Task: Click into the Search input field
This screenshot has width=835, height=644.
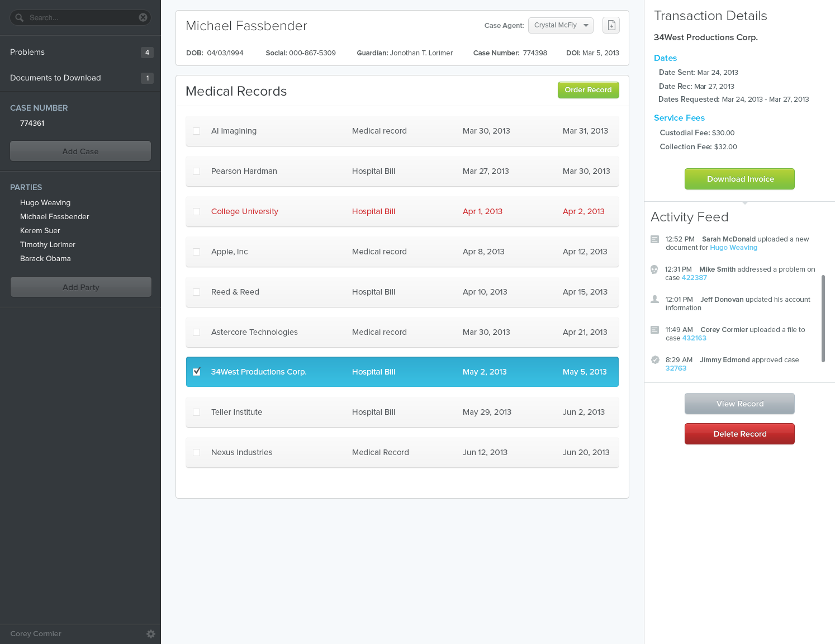Action: pos(81,17)
